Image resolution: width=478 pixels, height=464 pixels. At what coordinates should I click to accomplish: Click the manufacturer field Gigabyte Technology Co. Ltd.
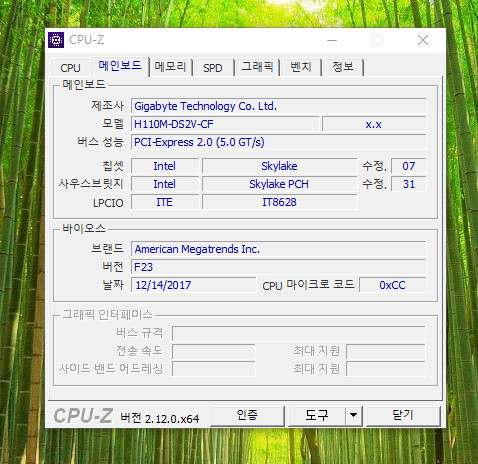click(278, 106)
